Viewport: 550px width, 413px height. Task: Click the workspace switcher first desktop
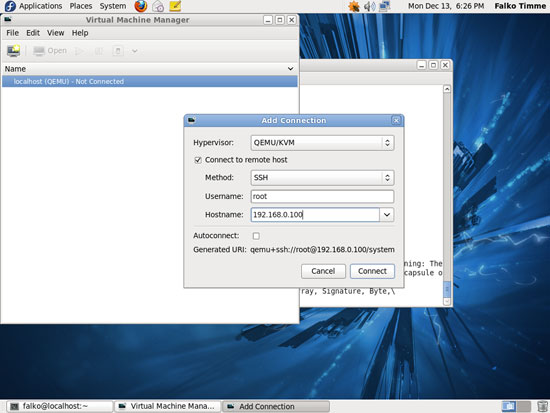(x=509, y=406)
